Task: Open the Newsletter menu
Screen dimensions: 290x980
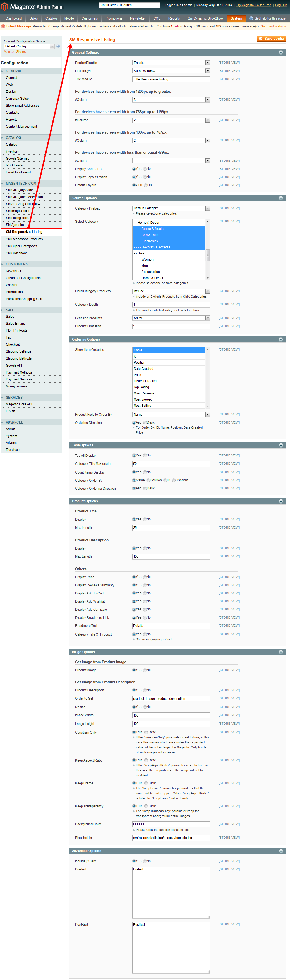Action: pos(138,18)
